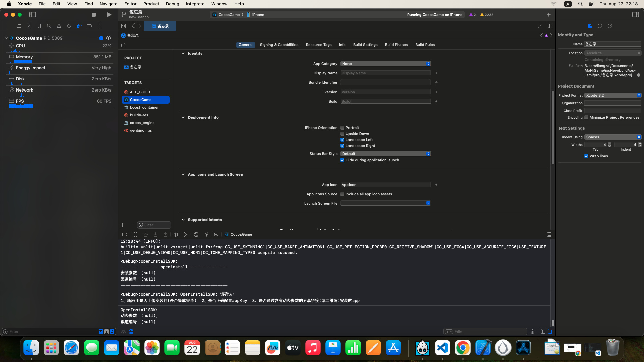The image size is (644, 362).
Task: Open the Product menu
Action: pos(151,4)
